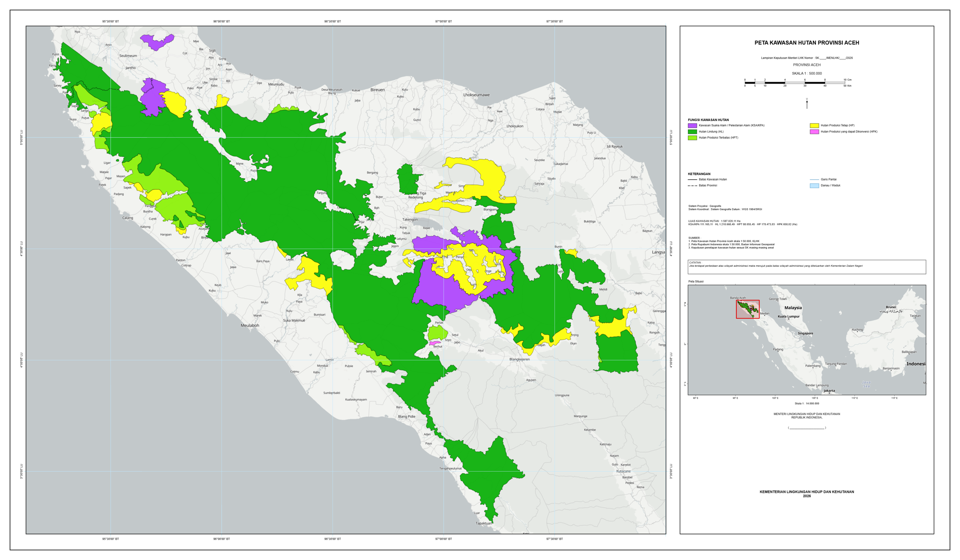Click 'Singapore' in the inset map
The image size is (960, 560).
click(x=805, y=333)
